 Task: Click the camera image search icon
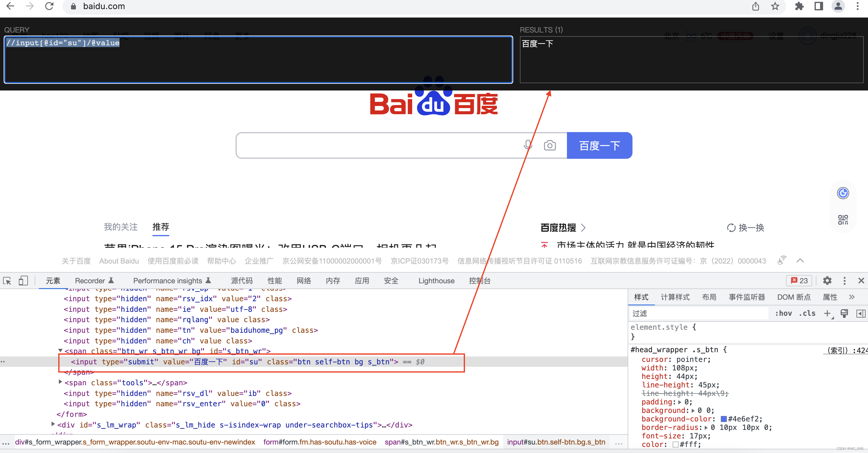point(550,146)
